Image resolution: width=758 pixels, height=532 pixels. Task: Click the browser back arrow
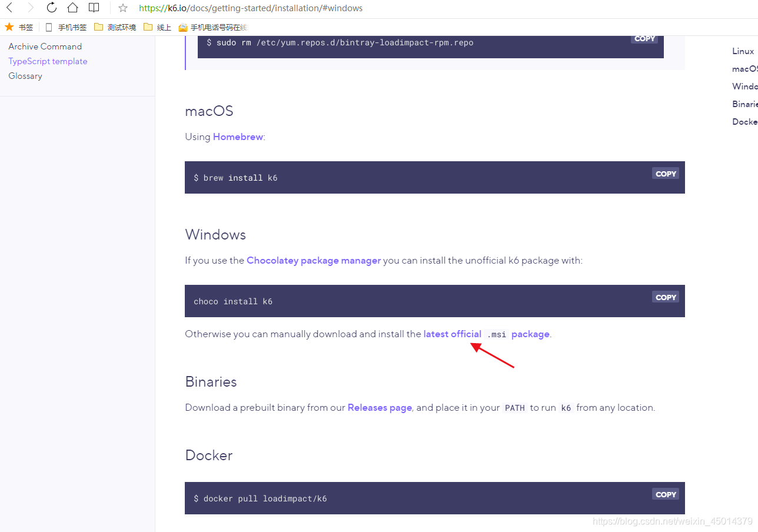click(9, 8)
